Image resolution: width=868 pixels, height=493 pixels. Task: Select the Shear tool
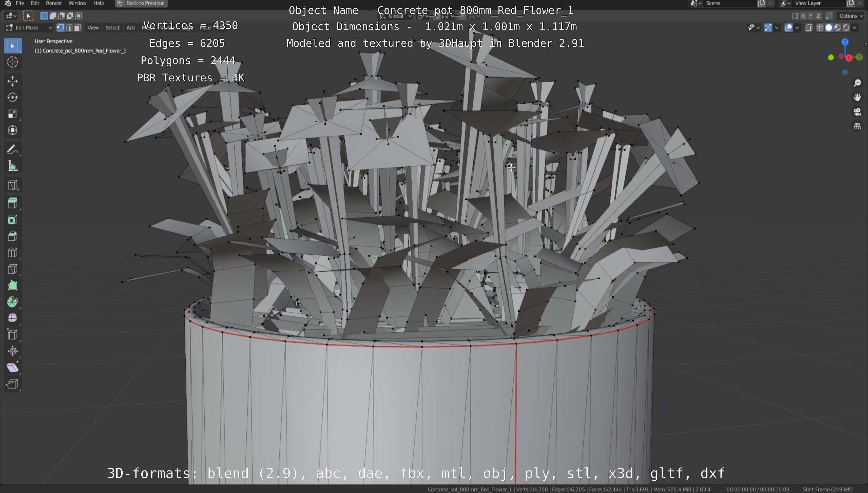(13, 368)
